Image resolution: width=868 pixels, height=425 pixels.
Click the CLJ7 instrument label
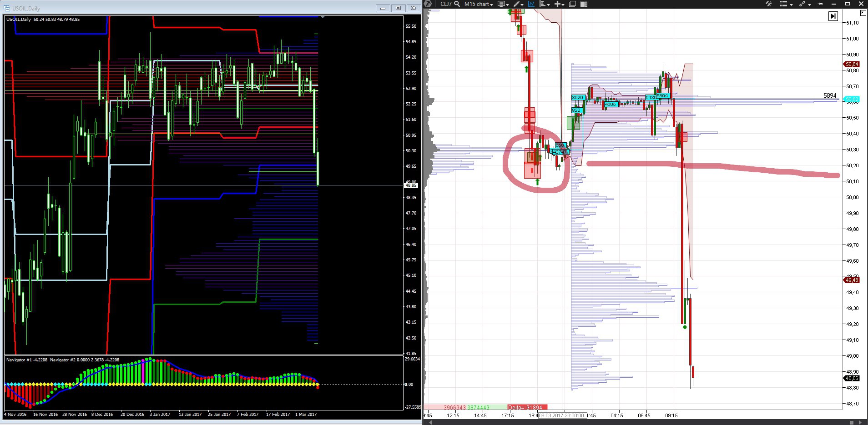click(446, 4)
